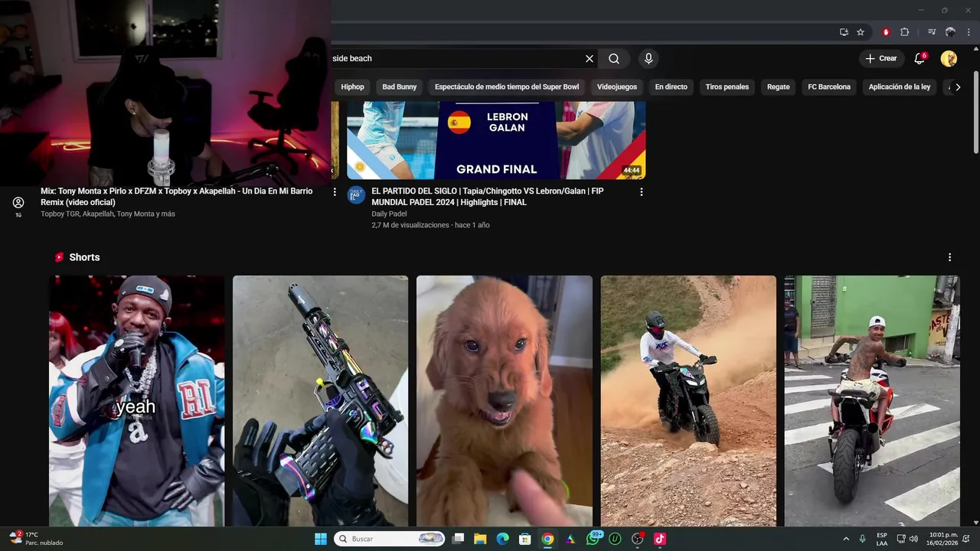Click the taskbar Buscar search box

390,539
